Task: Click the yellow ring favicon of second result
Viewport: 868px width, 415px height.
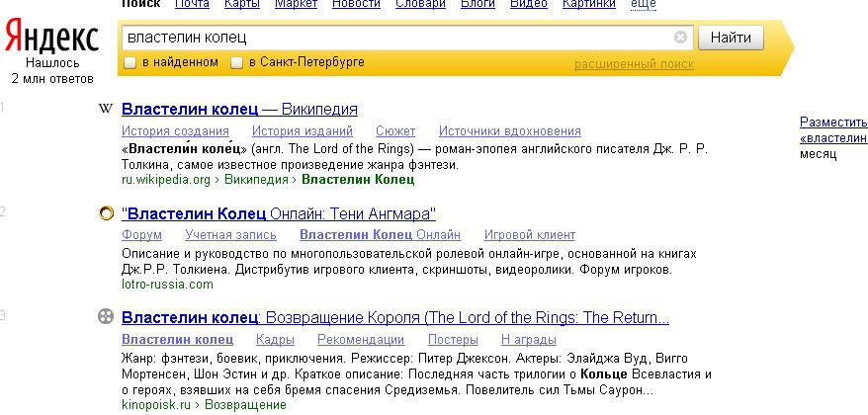Action: [105, 213]
